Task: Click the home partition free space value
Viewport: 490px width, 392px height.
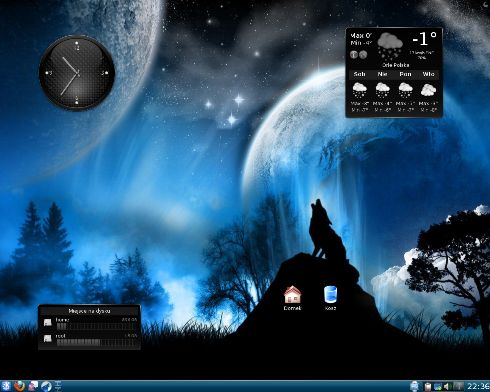Action: (x=129, y=320)
